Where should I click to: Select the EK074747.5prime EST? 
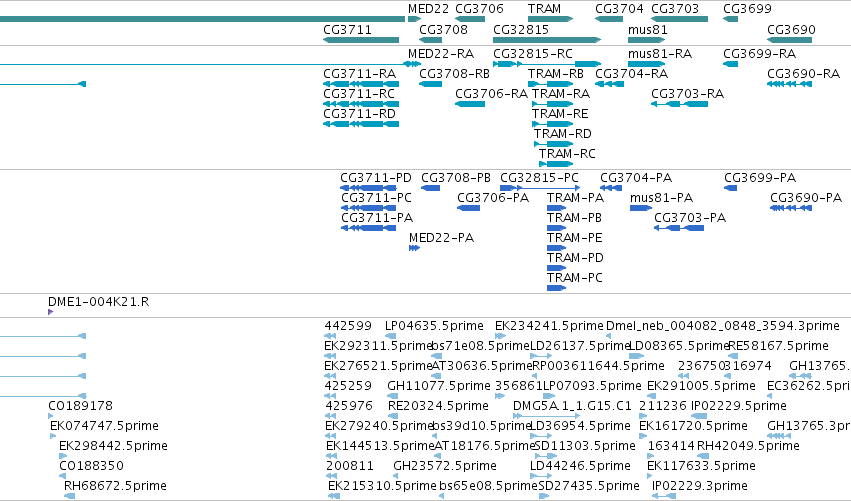click(104, 427)
